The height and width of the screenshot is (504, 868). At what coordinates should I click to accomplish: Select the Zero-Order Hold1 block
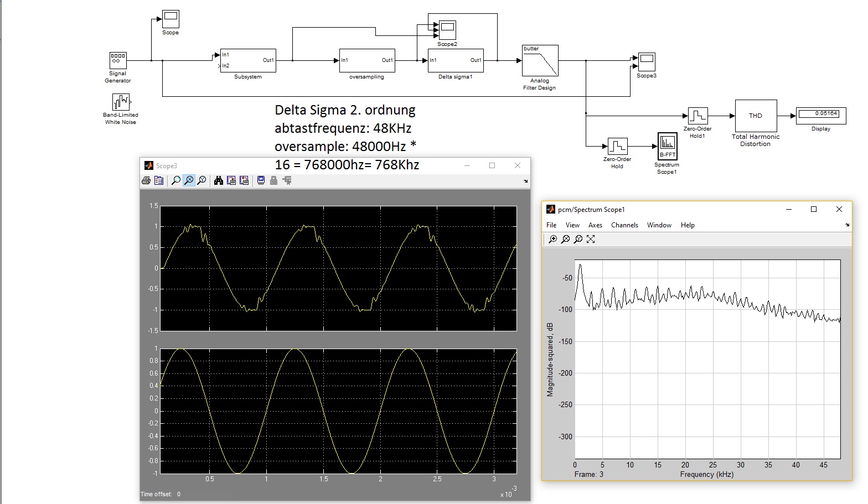pyautogui.click(x=697, y=116)
